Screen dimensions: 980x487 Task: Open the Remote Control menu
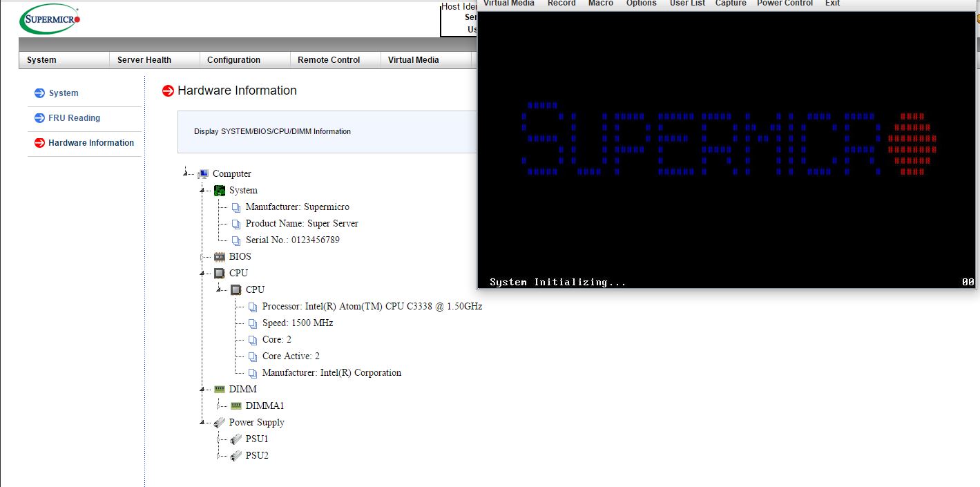(x=329, y=60)
